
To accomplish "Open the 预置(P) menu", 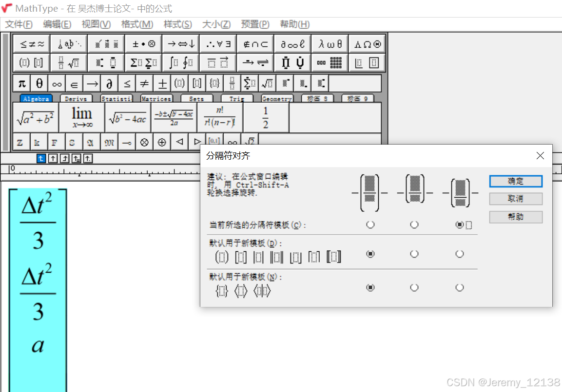I will click(x=255, y=24).
